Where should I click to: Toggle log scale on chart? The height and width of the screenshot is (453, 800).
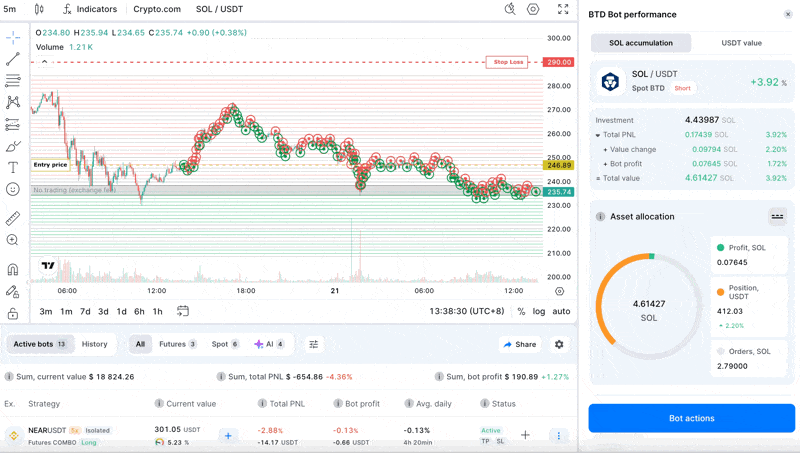(539, 311)
